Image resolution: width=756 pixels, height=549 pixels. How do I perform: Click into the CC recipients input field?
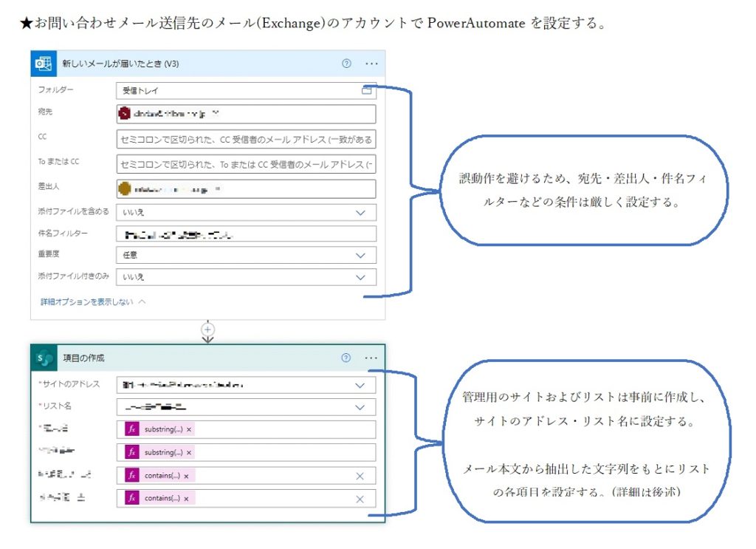246,139
